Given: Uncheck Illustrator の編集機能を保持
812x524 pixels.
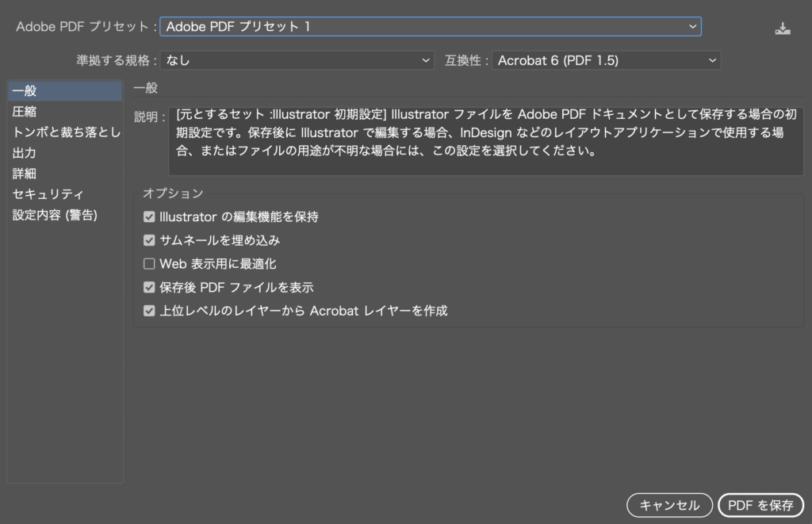Looking at the screenshot, I should pos(149,216).
